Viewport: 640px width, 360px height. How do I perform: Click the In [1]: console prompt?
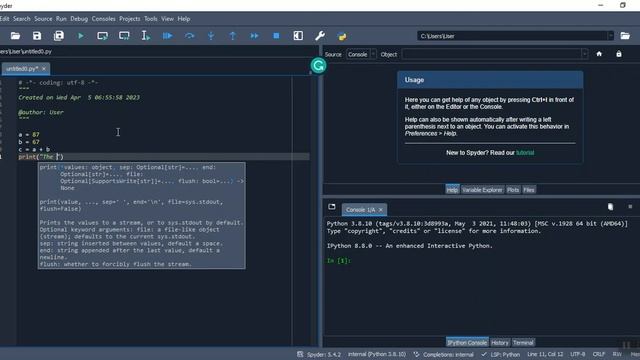(339, 260)
